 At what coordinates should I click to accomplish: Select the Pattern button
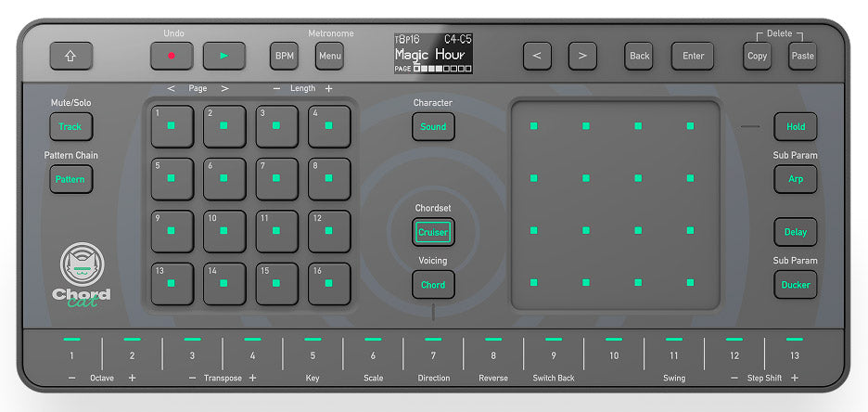tap(70, 179)
